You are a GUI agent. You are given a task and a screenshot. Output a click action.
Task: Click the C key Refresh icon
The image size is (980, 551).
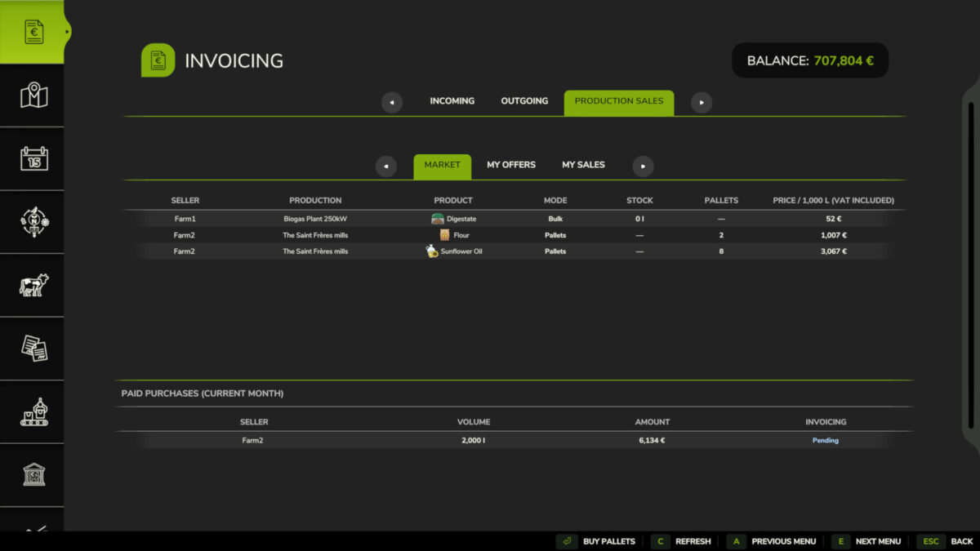[x=660, y=541]
